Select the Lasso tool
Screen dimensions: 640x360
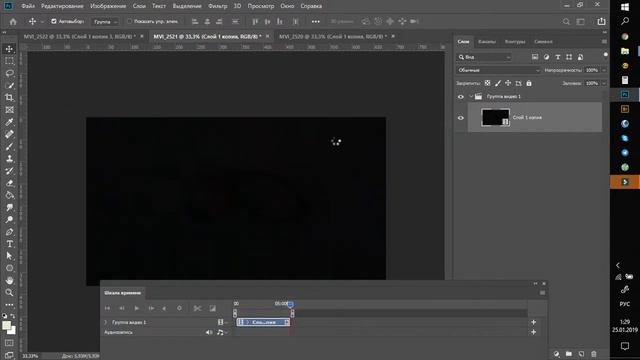tap(9, 73)
